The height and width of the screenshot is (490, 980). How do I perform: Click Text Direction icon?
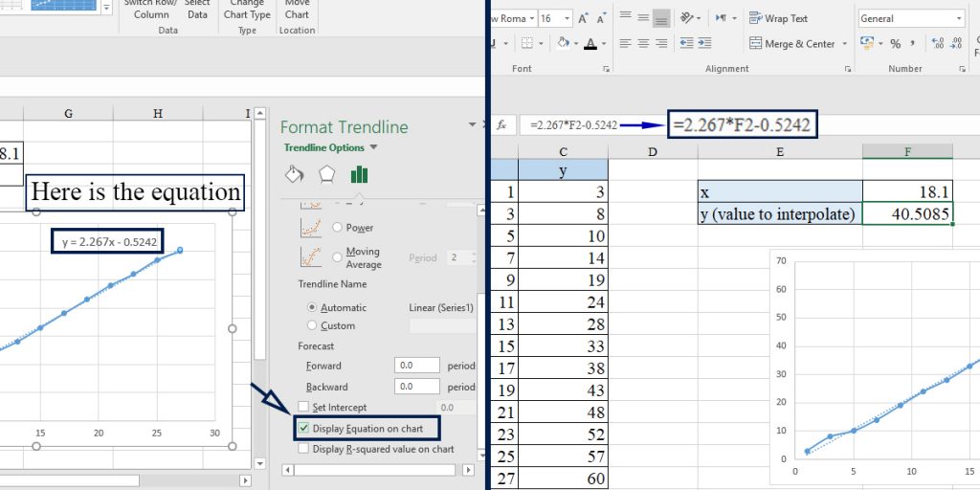(x=721, y=18)
